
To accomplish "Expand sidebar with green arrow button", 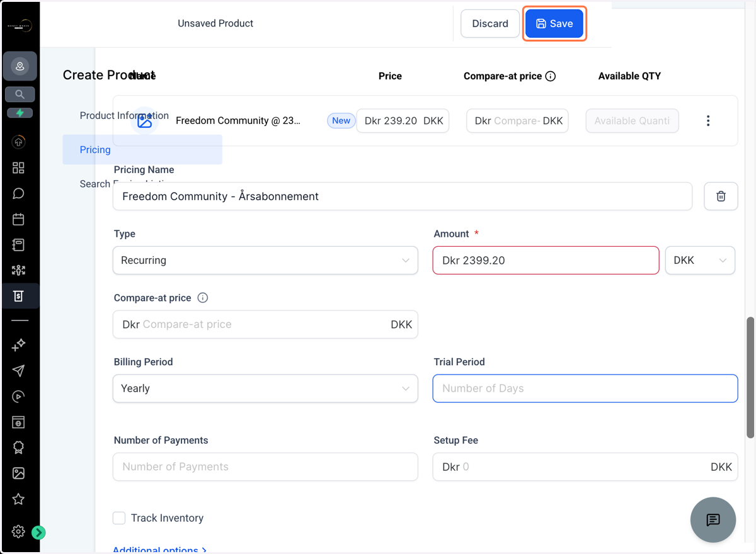I will pyautogui.click(x=38, y=533).
